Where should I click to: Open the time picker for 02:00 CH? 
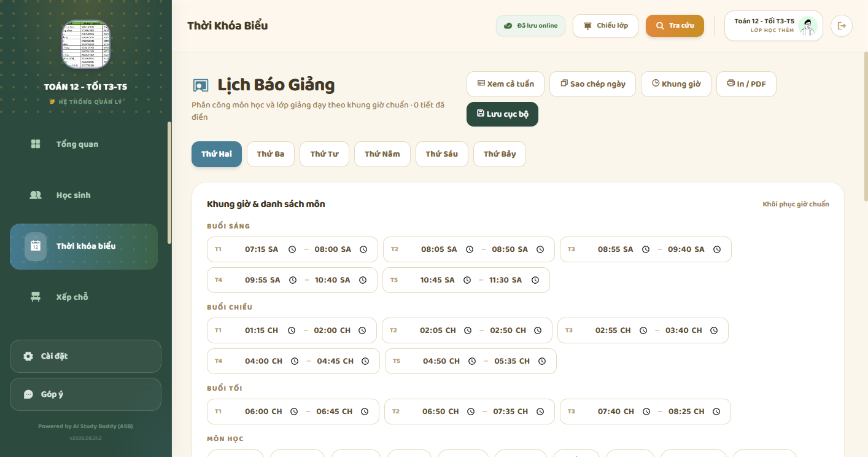[362, 330]
